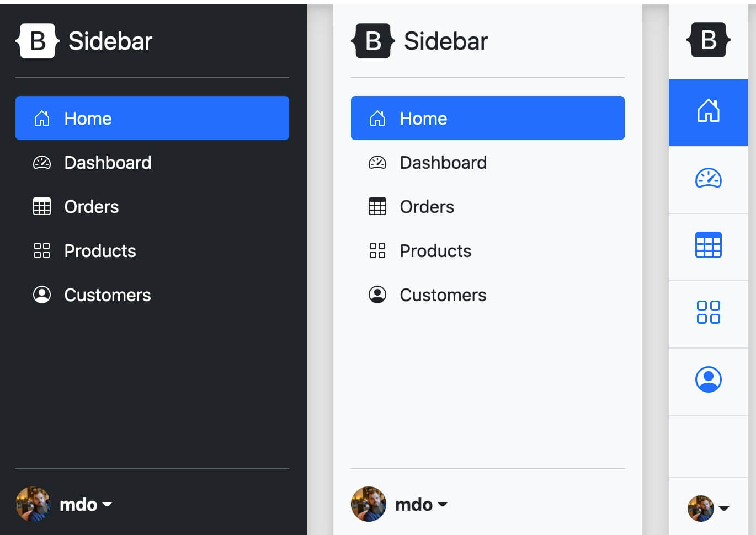Select the Products grid icon in the icon-only sidebar

pyautogui.click(x=709, y=313)
